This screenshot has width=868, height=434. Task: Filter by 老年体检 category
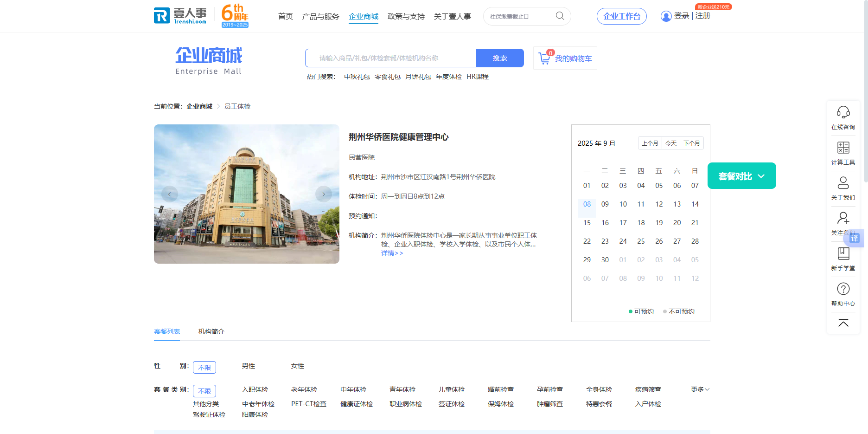coord(304,389)
